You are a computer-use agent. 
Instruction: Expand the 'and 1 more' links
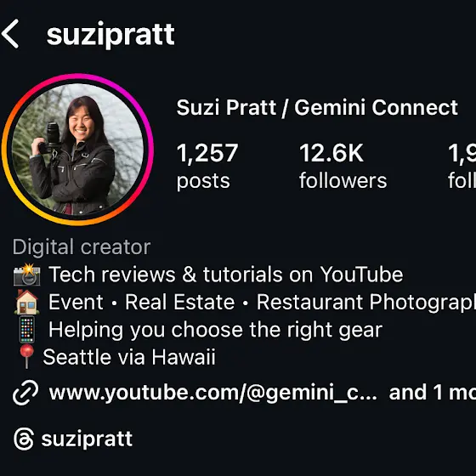pyautogui.click(x=433, y=392)
